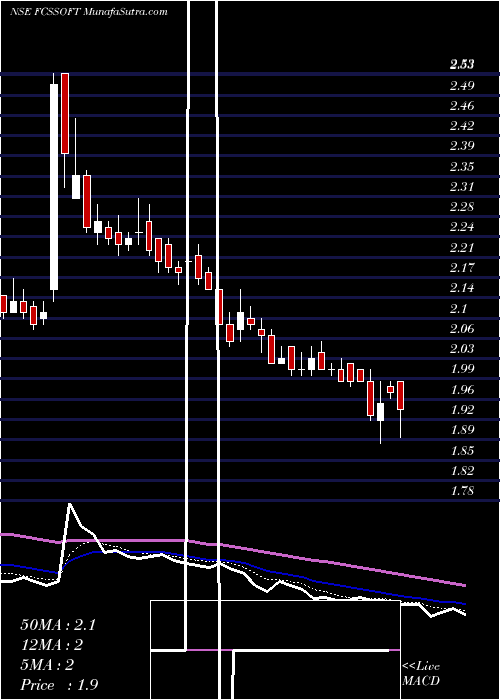Click the 2.42 price axis label
Viewport: 500px width, 700px height.
coord(461,125)
